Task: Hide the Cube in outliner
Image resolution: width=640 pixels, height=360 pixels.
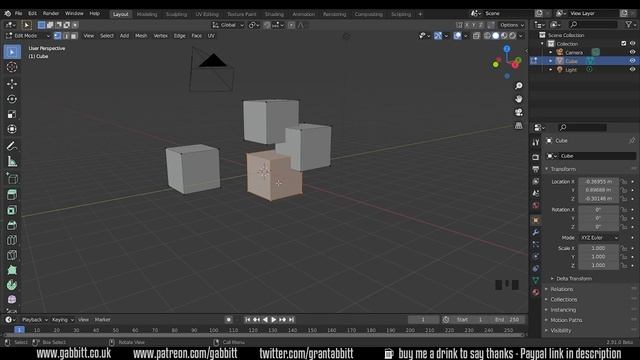Action: 632,61
